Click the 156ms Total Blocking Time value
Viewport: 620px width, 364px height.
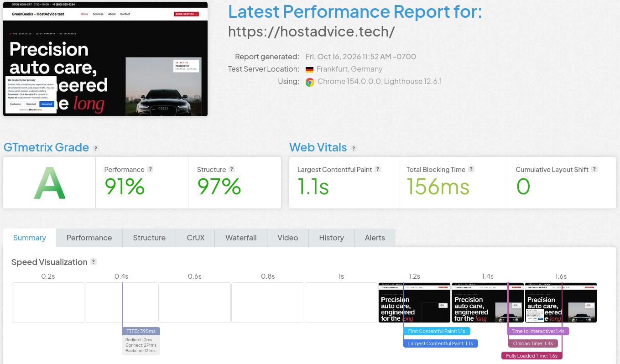point(438,187)
